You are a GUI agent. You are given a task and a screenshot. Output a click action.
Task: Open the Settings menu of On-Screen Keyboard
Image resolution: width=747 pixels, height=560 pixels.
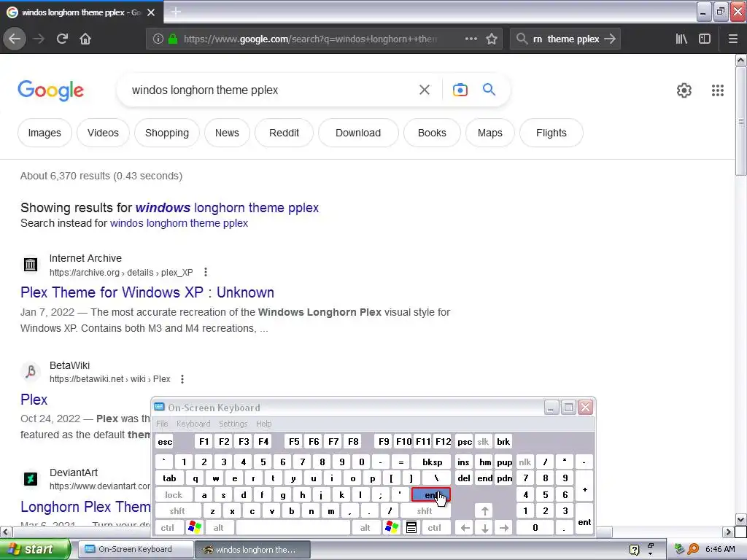click(233, 424)
